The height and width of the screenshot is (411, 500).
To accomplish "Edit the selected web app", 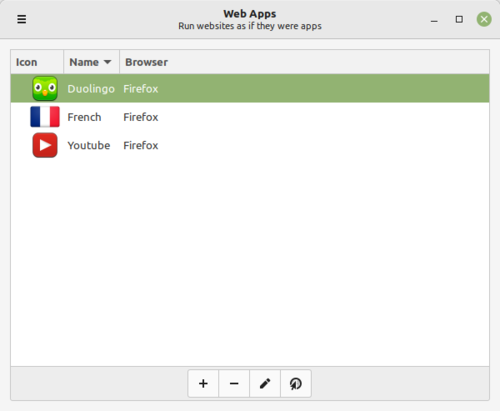I will coord(265,383).
